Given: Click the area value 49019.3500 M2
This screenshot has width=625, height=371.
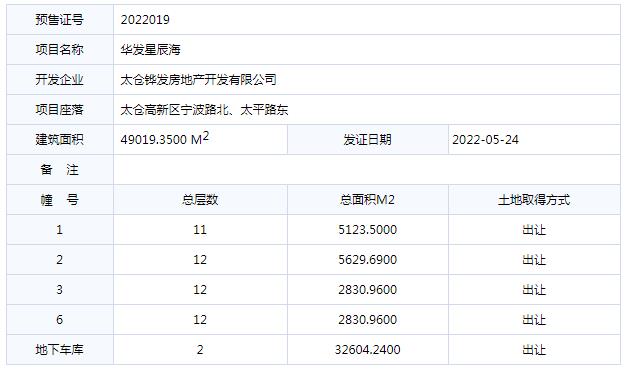Looking at the screenshot, I should [x=165, y=139].
